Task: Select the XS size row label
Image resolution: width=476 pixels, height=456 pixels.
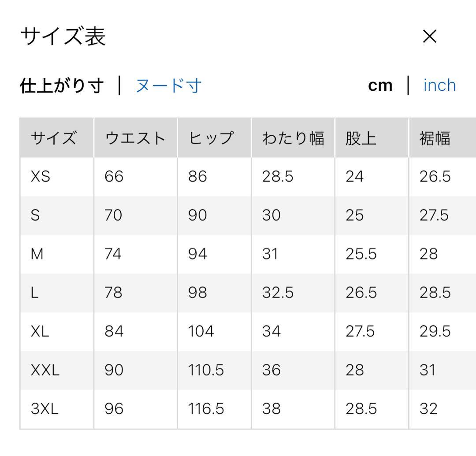Action: (x=41, y=177)
